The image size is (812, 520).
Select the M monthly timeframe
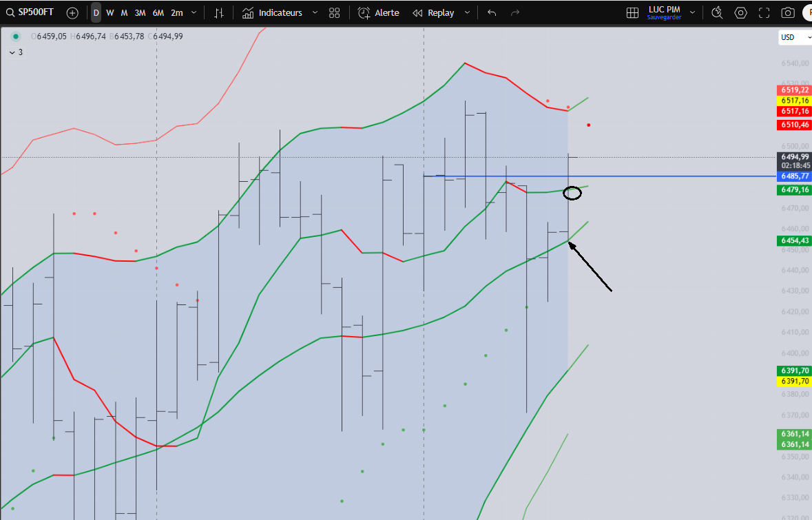click(x=124, y=13)
